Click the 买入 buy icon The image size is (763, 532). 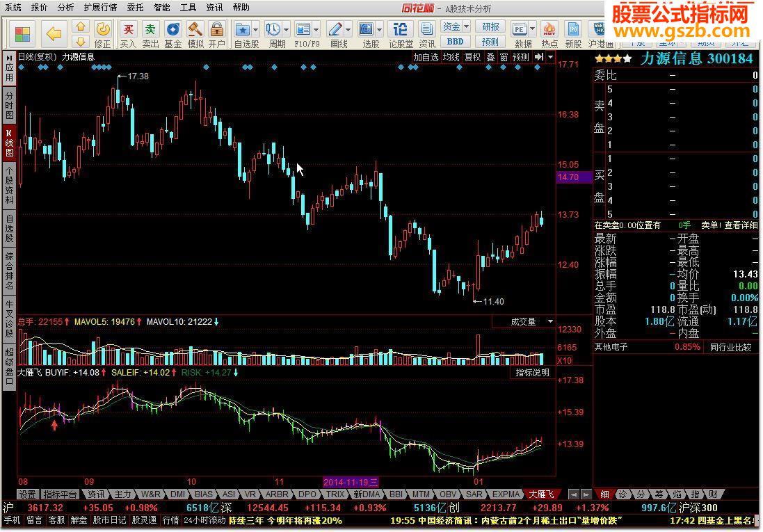[128, 29]
